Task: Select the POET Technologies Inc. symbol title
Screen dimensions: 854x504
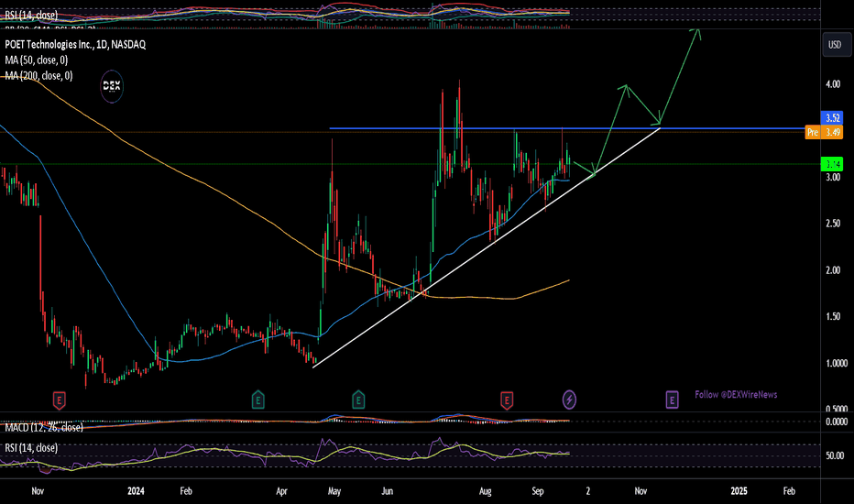Action: [x=76, y=45]
